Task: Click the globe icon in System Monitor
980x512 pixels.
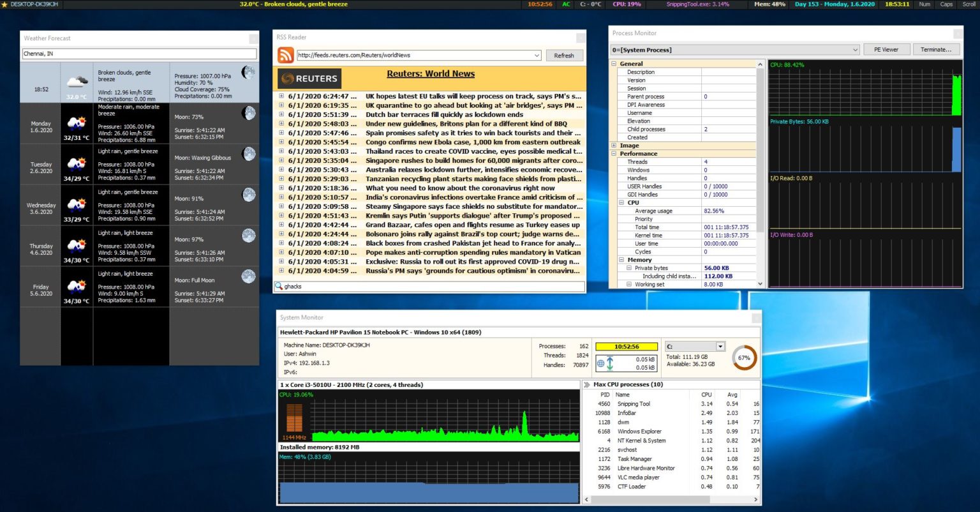Action: pos(601,363)
